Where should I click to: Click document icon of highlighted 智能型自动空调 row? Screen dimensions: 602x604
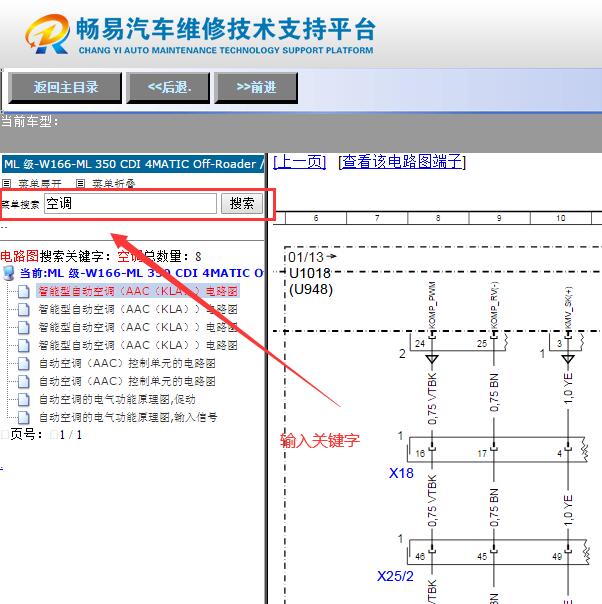[x=23, y=292]
